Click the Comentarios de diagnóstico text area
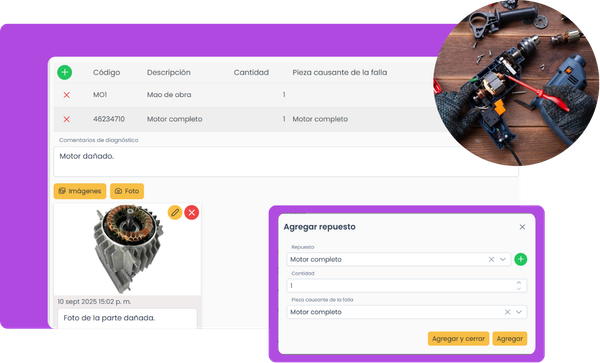 point(286,162)
